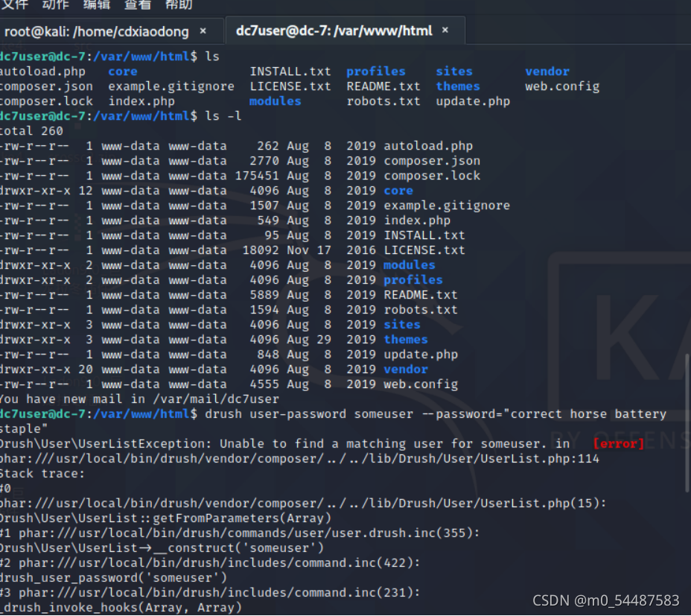The height and width of the screenshot is (616, 691).
Task: Click command.inc(231) trace line
Action: (x=210, y=593)
